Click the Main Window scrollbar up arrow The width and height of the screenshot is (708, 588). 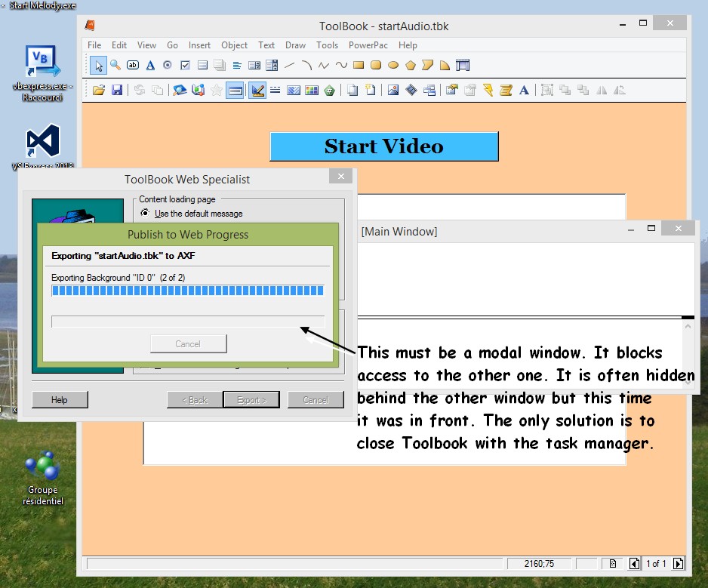tap(688, 325)
